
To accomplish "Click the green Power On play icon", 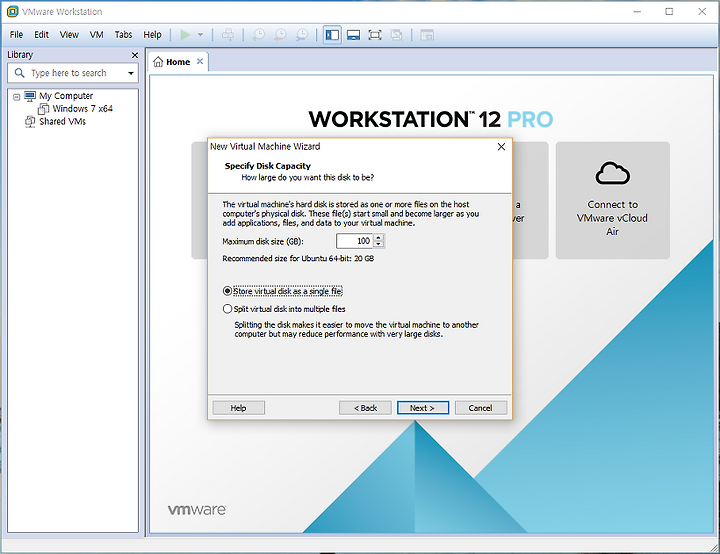I will coord(185,35).
